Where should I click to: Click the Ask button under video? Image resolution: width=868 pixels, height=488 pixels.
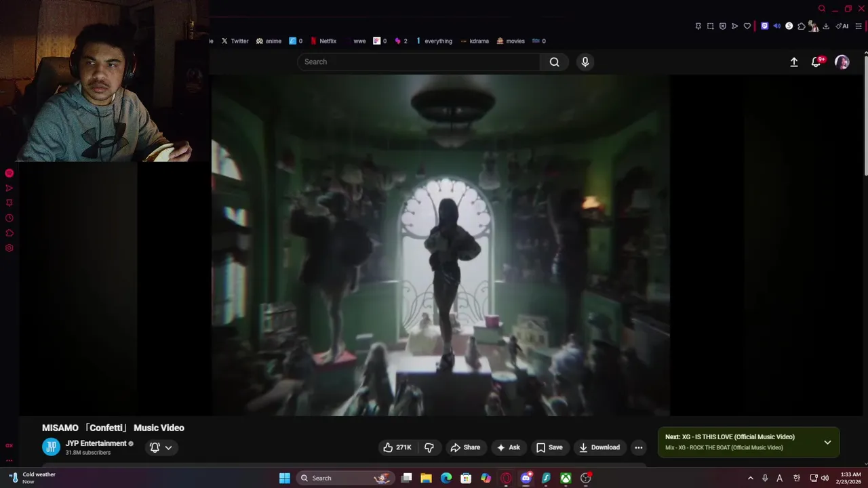[x=509, y=447]
